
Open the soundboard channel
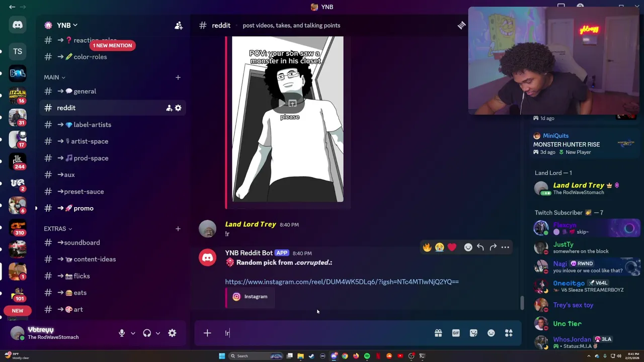113,242
